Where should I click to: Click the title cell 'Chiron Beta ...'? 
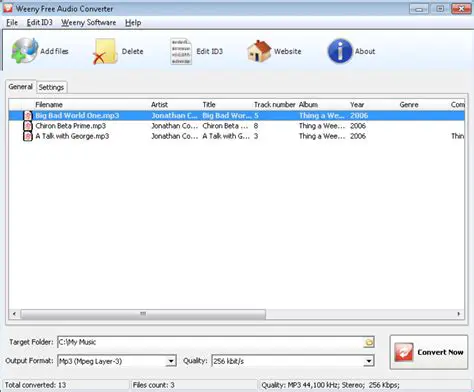(x=225, y=126)
